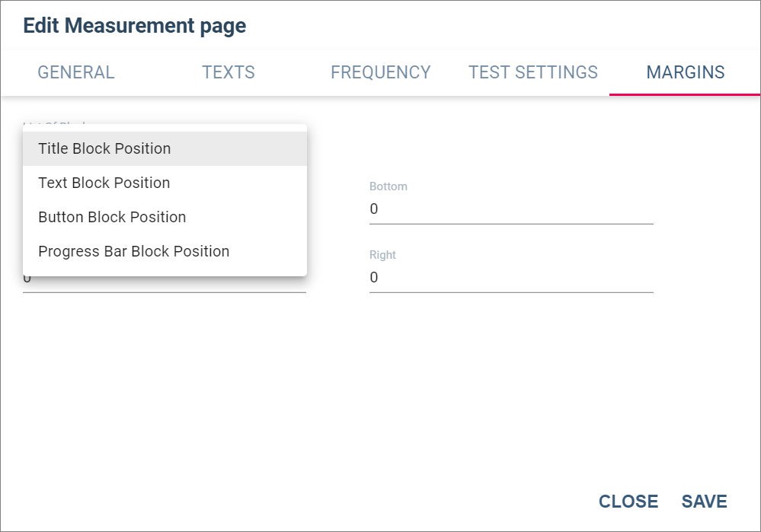Click the zero value in Bottom field
761x532 pixels.
[x=374, y=209]
